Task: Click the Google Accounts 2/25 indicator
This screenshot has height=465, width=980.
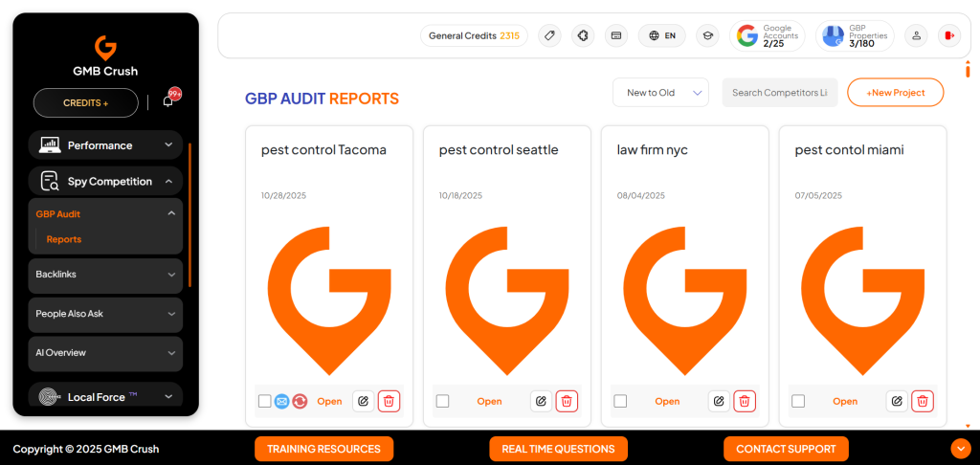Action: [767, 35]
